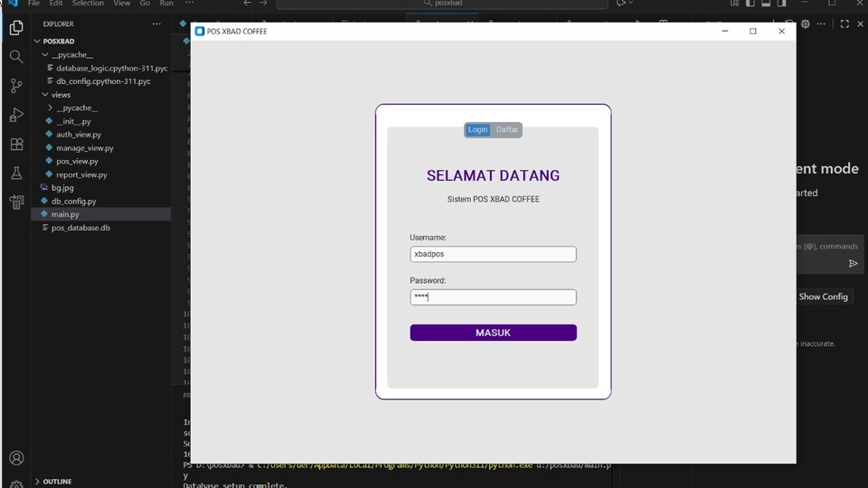This screenshot has height=488, width=868.
Task: Click the Accounts icon in activity bar
Action: click(x=15, y=458)
